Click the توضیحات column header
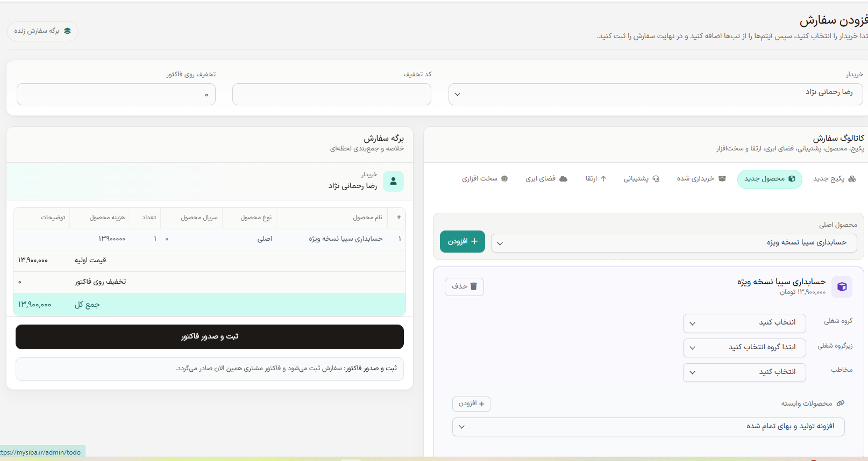The width and height of the screenshot is (868, 461). 53,218
